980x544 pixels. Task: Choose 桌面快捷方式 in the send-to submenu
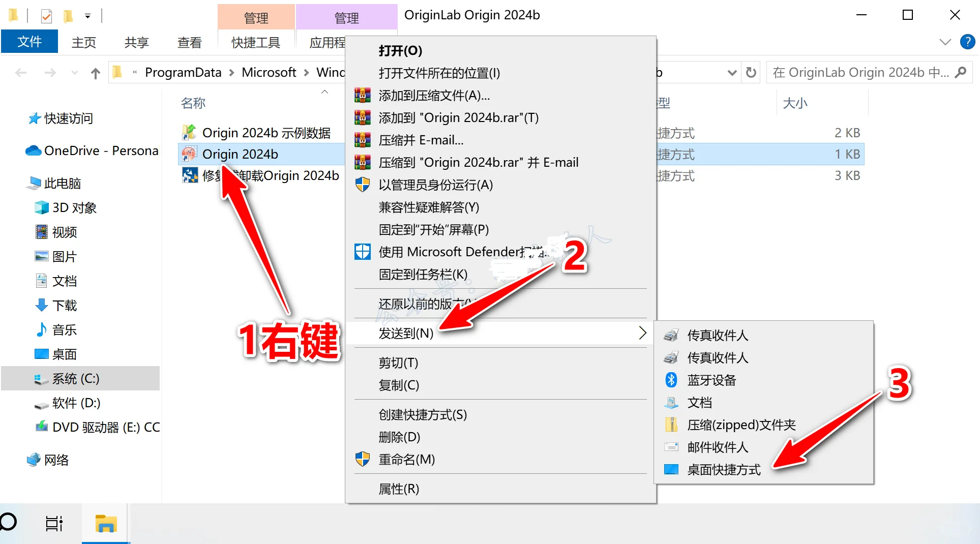[x=724, y=469]
